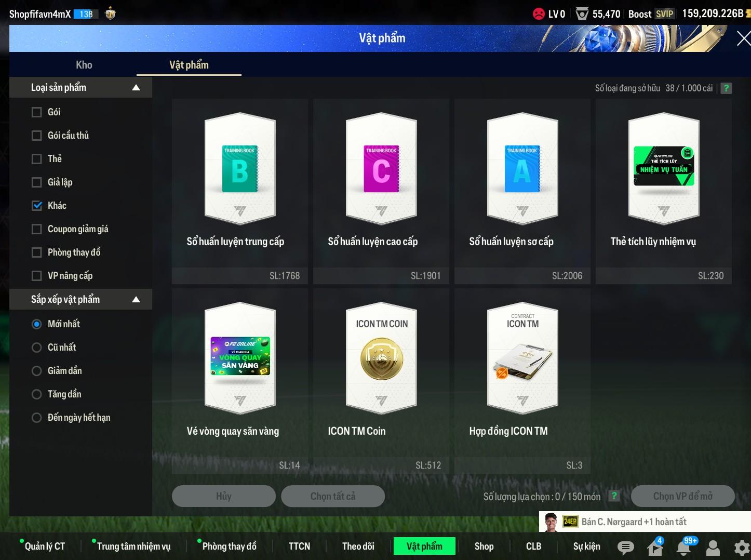Open Shop in the bottom menu
This screenshot has height=560, width=751.
pos(484,546)
